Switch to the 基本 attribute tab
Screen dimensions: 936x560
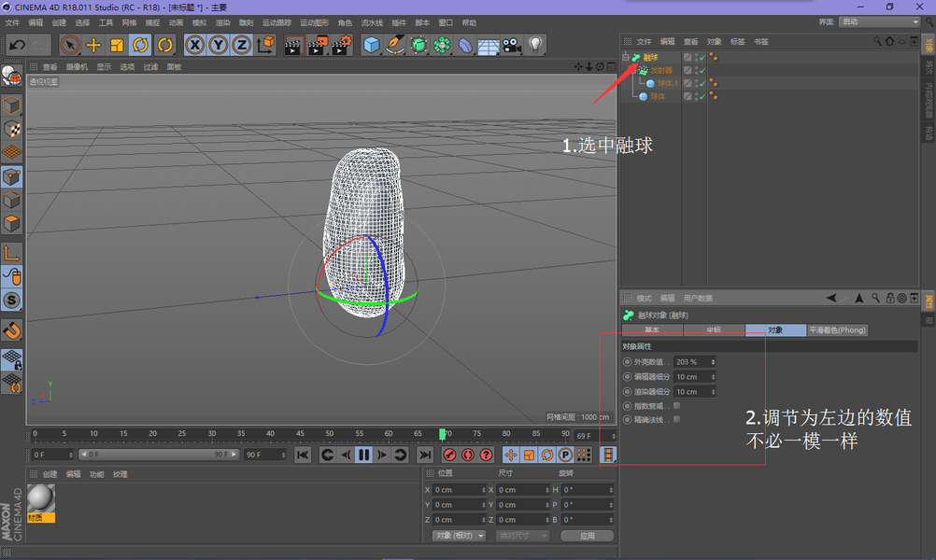(x=652, y=329)
